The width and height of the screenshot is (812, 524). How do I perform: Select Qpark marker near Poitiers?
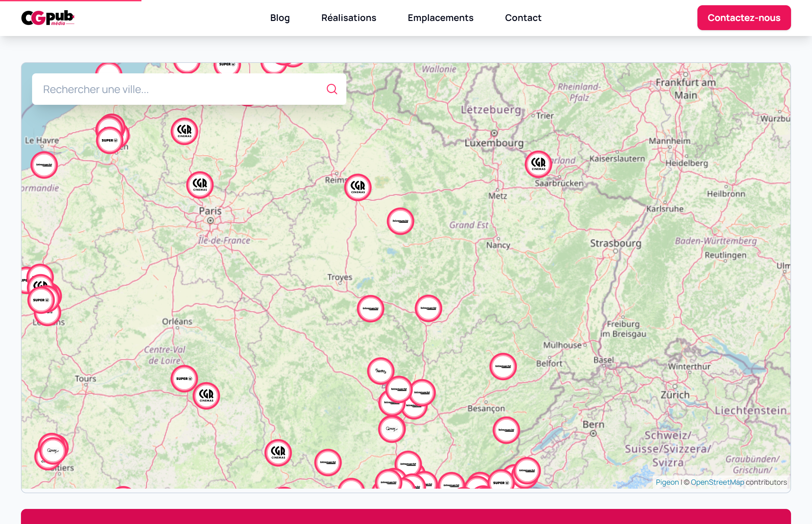point(53,451)
